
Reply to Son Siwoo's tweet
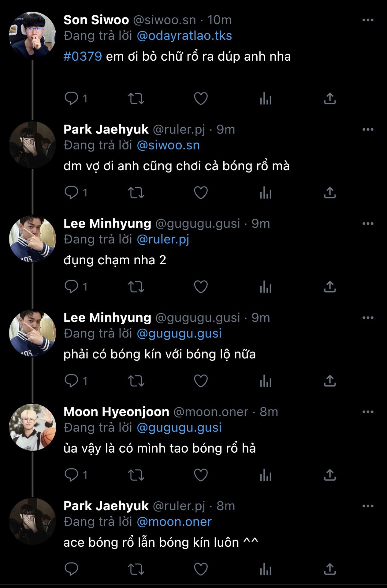pos(71,99)
